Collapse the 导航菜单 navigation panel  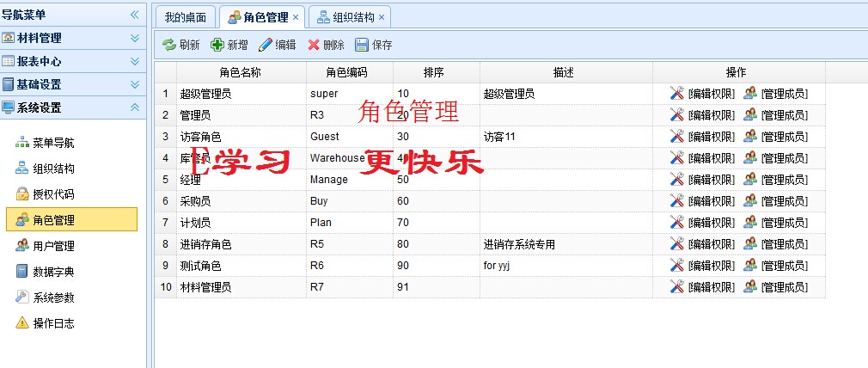click(x=134, y=15)
